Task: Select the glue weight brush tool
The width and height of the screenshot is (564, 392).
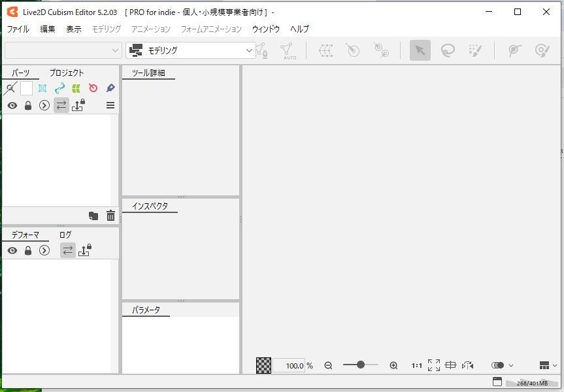Action: [x=542, y=50]
